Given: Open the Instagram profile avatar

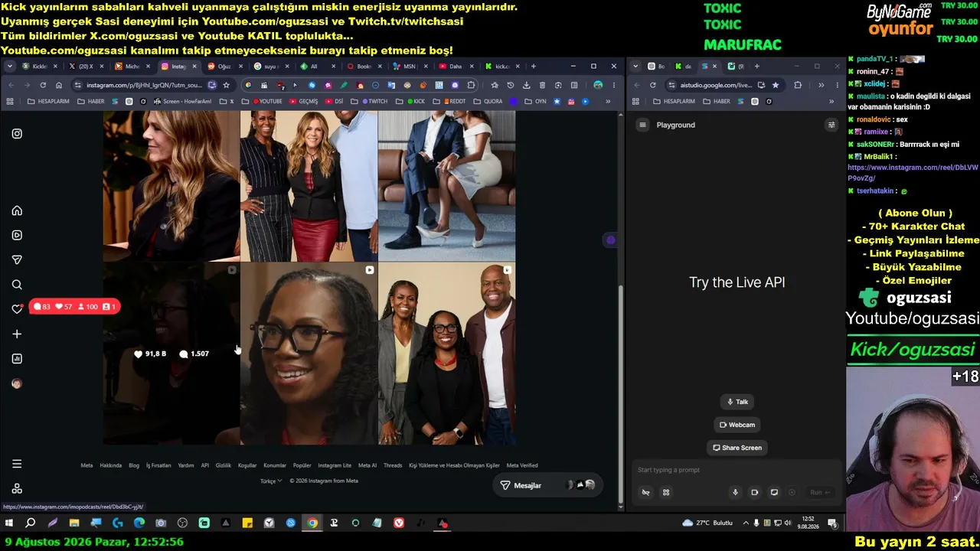Looking at the screenshot, I should click(17, 383).
